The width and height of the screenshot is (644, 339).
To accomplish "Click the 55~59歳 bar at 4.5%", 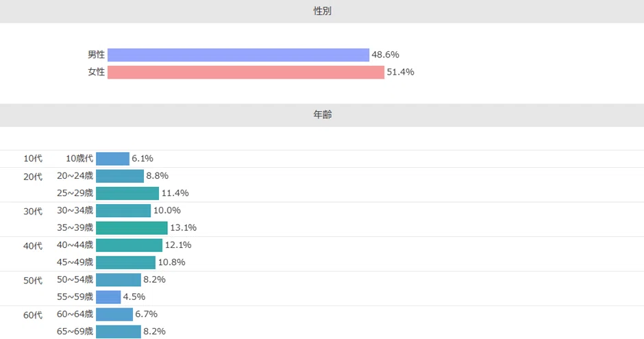I will pos(108,297).
